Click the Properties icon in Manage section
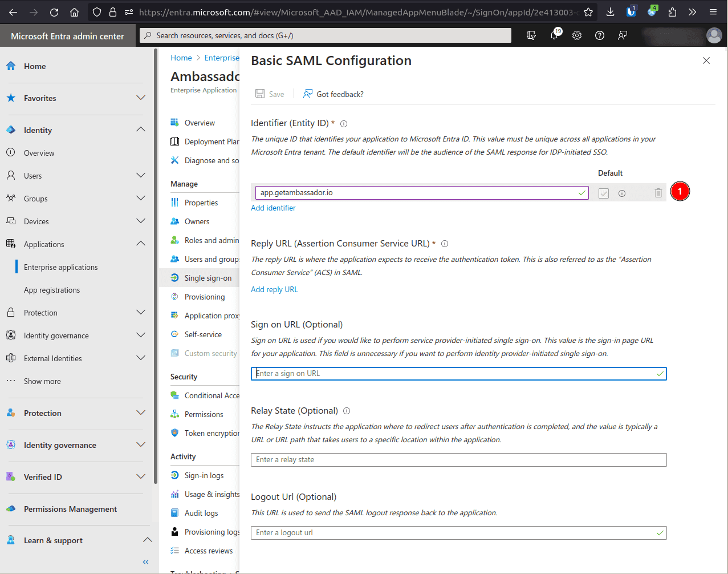The image size is (728, 574). pyautogui.click(x=175, y=203)
